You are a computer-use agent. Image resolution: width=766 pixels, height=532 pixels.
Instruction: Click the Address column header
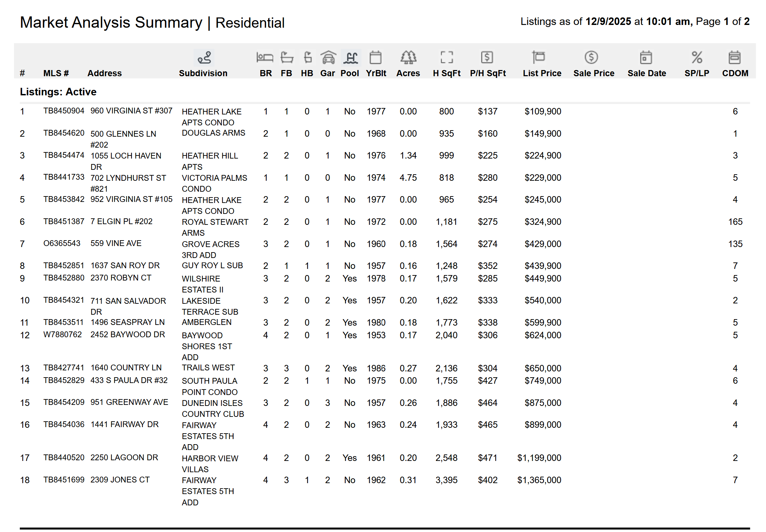pyautogui.click(x=104, y=73)
